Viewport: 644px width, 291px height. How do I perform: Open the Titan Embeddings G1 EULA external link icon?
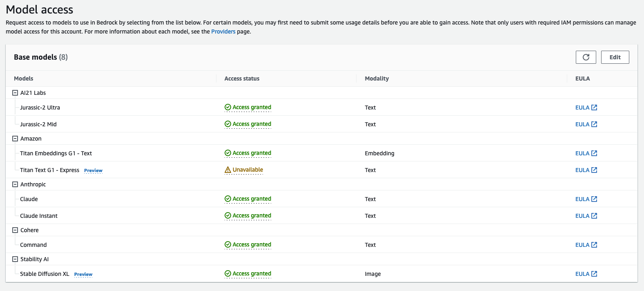594,153
